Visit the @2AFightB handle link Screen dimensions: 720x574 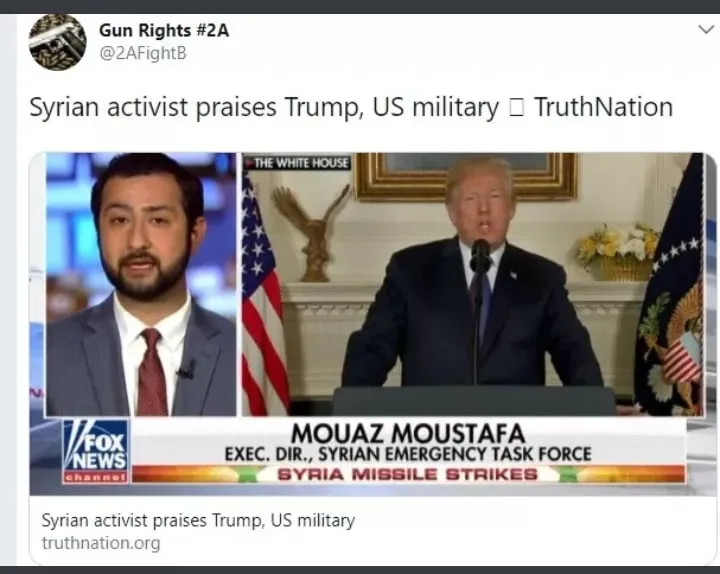(x=143, y=53)
